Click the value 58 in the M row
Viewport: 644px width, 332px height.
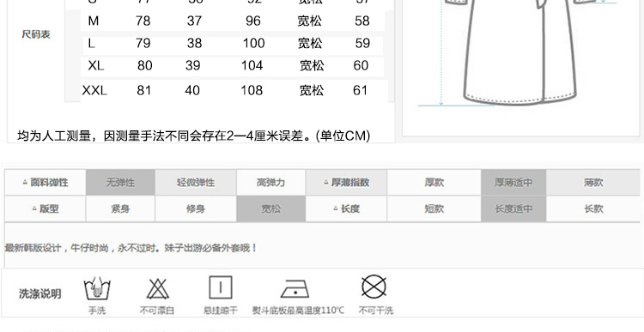coord(362,21)
